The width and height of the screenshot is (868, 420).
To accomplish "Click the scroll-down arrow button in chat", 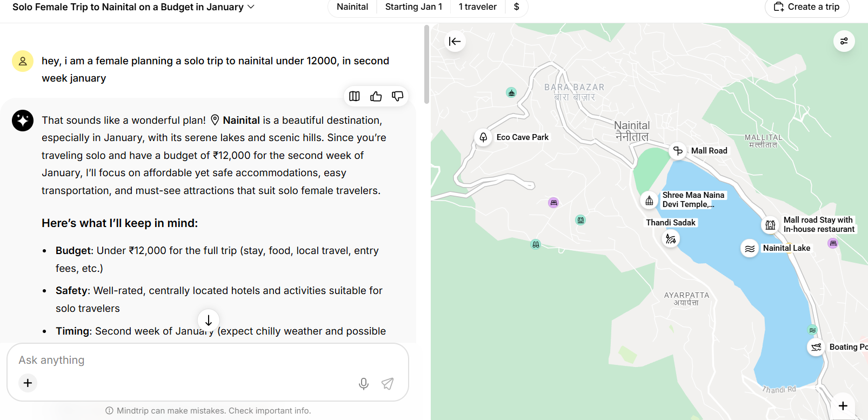I will [x=208, y=320].
